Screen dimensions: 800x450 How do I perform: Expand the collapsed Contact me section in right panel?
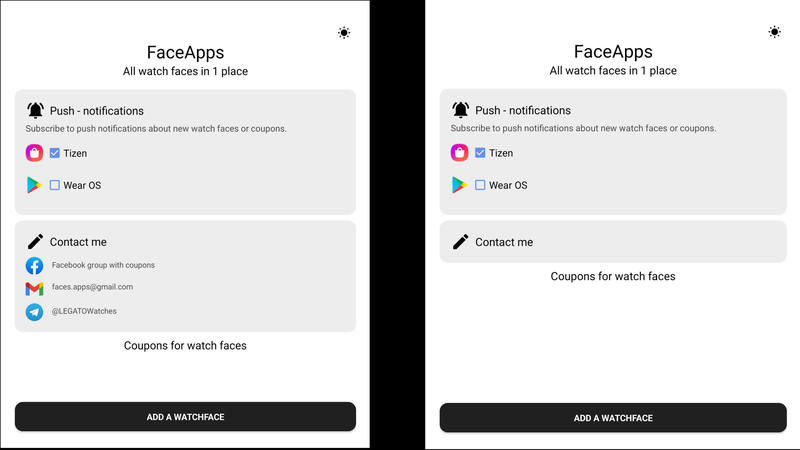pyautogui.click(x=613, y=242)
